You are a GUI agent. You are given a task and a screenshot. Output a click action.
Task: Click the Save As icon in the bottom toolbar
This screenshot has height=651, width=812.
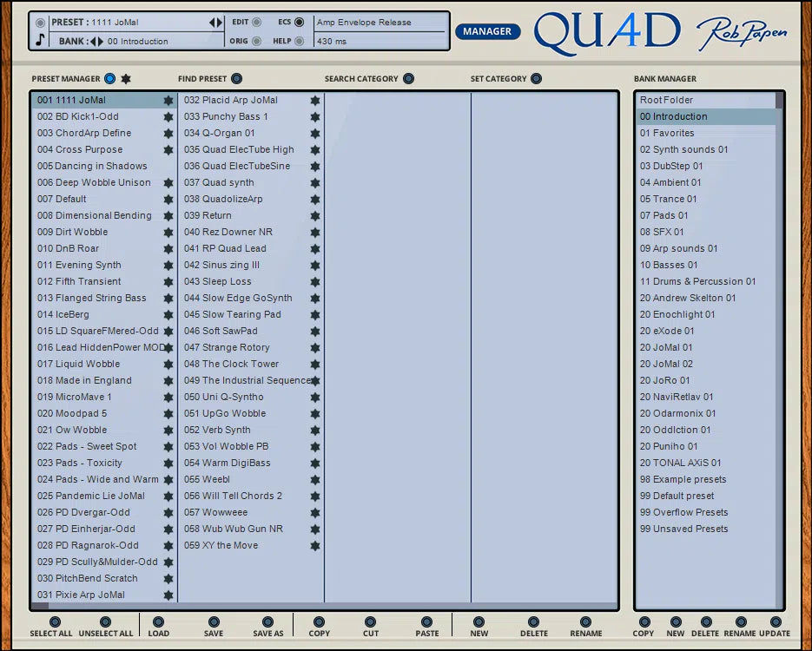pos(267,622)
